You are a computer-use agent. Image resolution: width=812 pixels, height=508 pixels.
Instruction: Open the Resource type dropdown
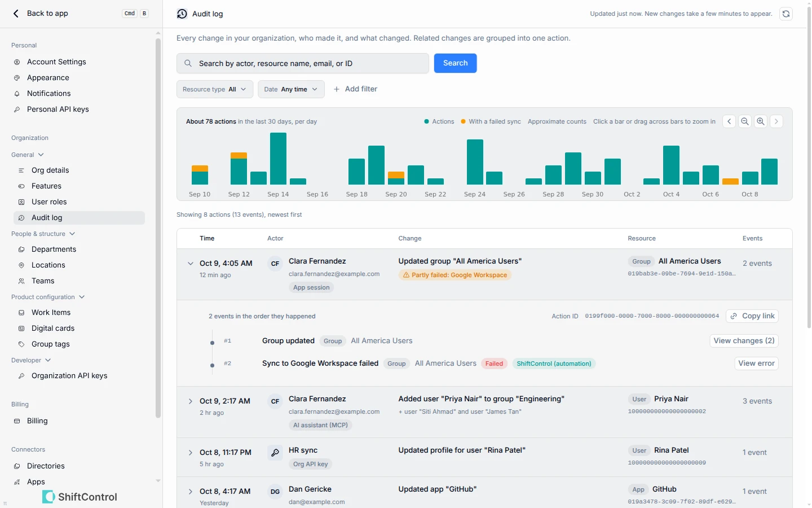[x=215, y=89]
